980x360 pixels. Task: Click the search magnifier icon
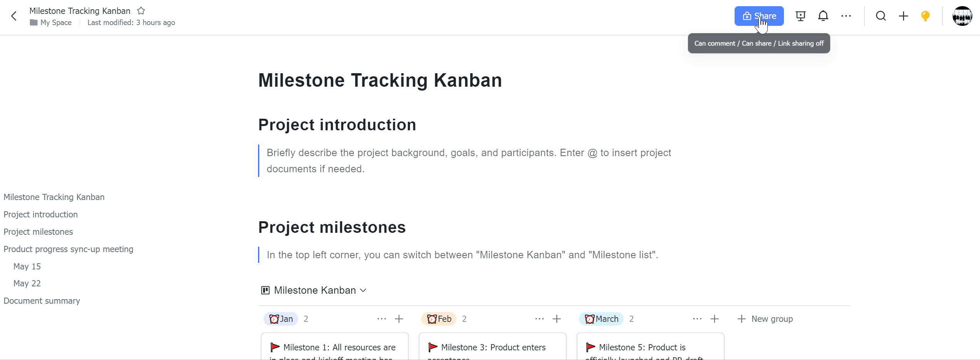[x=881, y=16]
